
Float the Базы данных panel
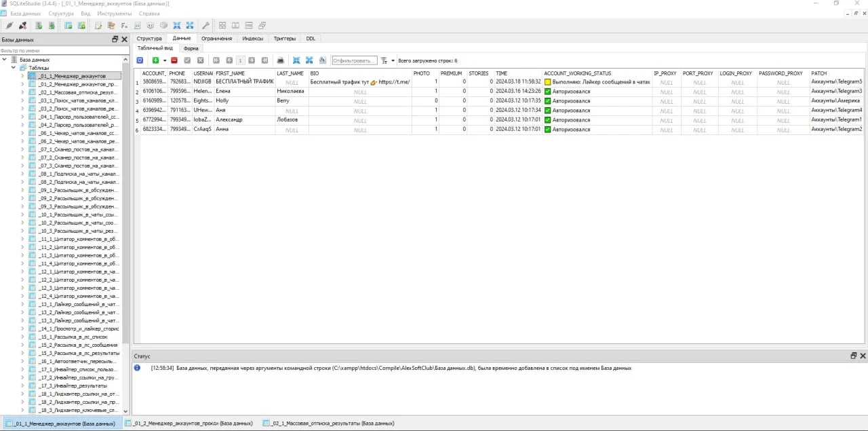coord(115,39)
